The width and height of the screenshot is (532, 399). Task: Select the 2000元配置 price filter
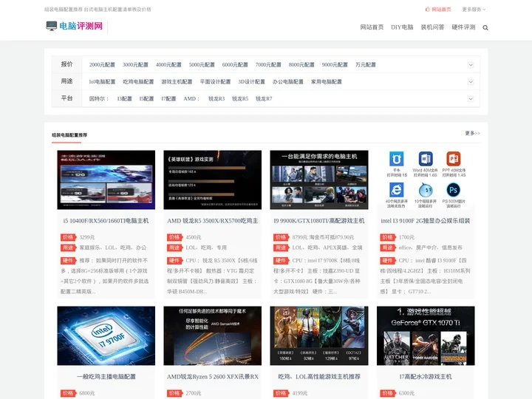pyautogui.click(x=102, y=65)
